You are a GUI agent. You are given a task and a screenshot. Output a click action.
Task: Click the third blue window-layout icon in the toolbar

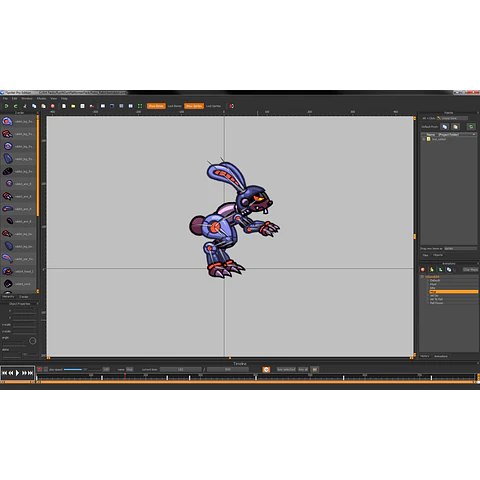(x=121, y=106)
